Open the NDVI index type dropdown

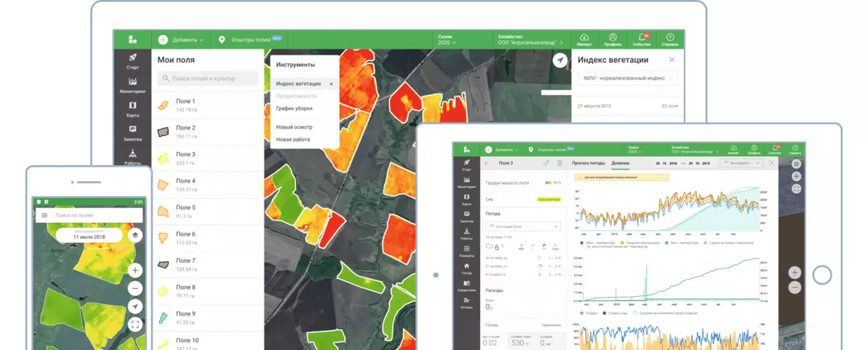click(x=627, y=78)
